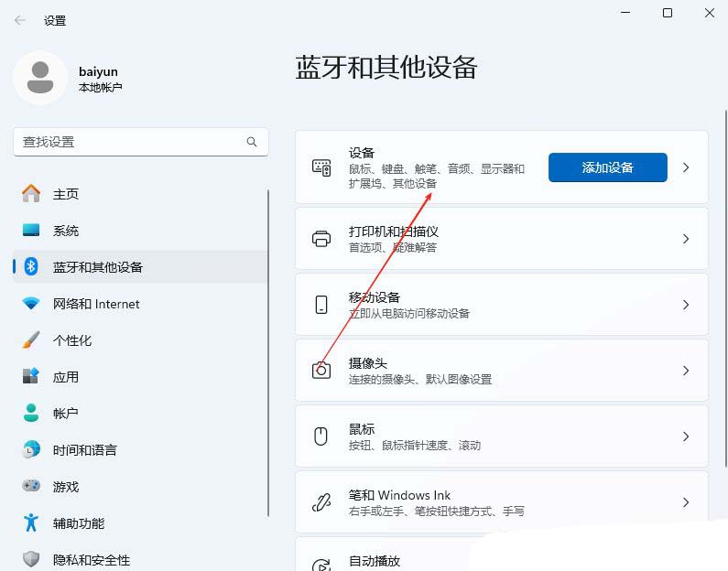The height and width of the screenshot is (571, 728).
Task: Open 游戏 settings
Action: (x=140, y=486)
